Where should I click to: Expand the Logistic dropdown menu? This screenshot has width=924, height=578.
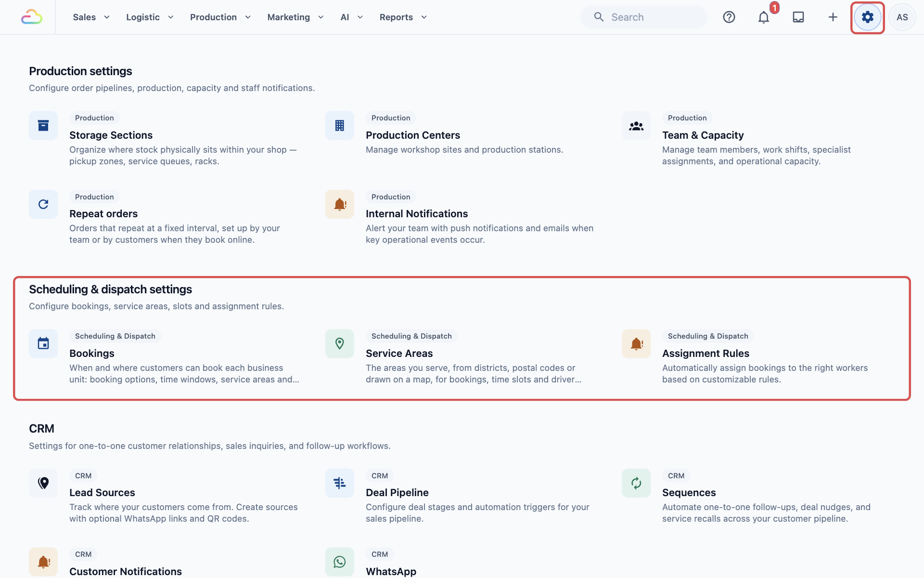(150, 17)
